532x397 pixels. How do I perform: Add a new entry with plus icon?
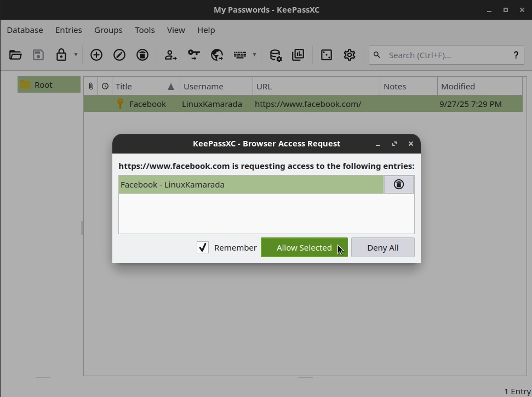tap(96, 55)
